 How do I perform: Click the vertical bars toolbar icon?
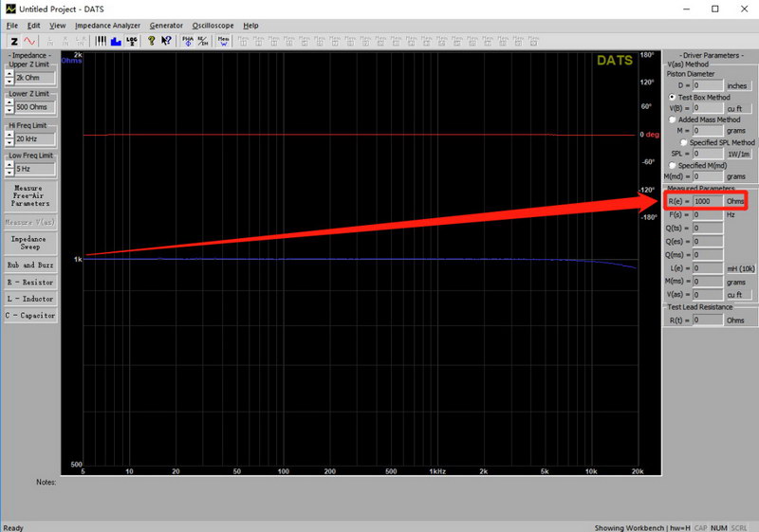point(102,41)
